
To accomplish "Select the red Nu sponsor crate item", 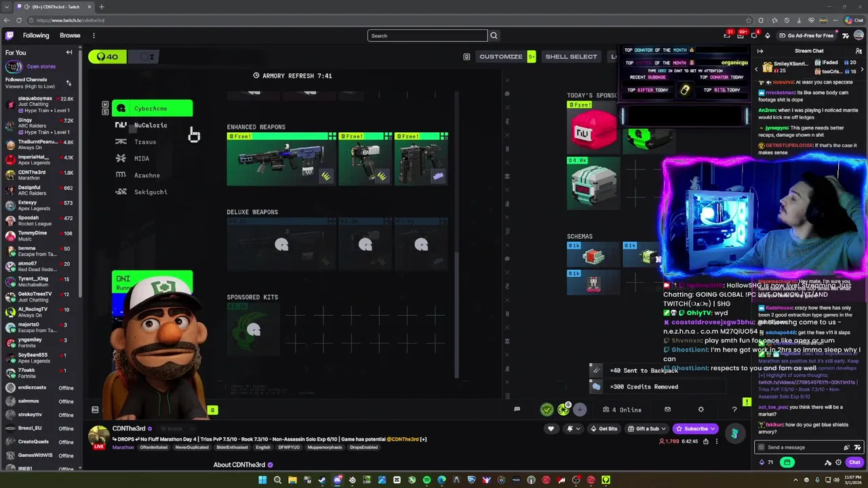I will [593, 127].
